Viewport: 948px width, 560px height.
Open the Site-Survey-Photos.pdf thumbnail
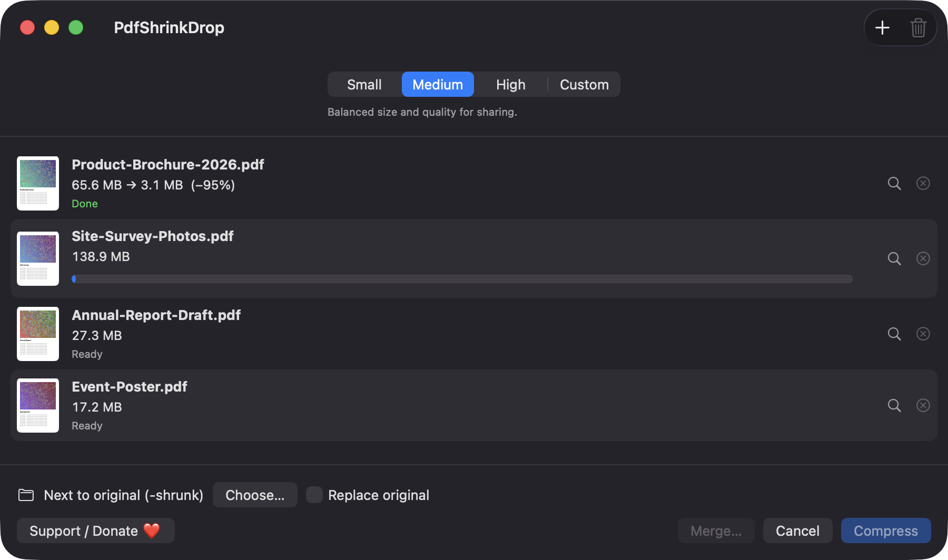[38, 258]
